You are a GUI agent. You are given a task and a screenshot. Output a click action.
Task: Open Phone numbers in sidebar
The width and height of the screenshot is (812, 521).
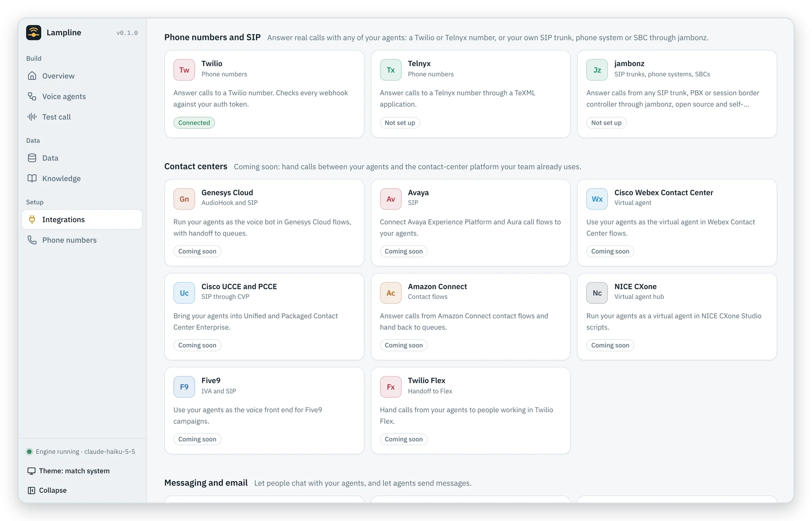[82, 240]
